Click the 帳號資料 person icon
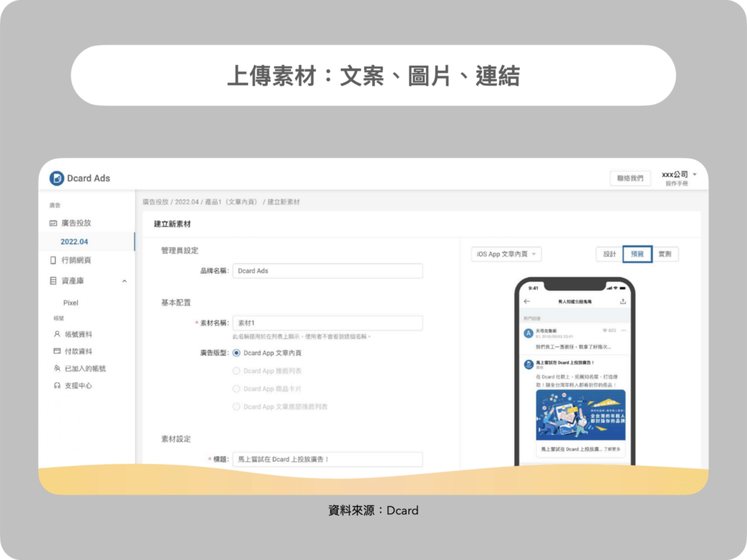The height and width of the screenshot is (560, 747). click(57, 334)
